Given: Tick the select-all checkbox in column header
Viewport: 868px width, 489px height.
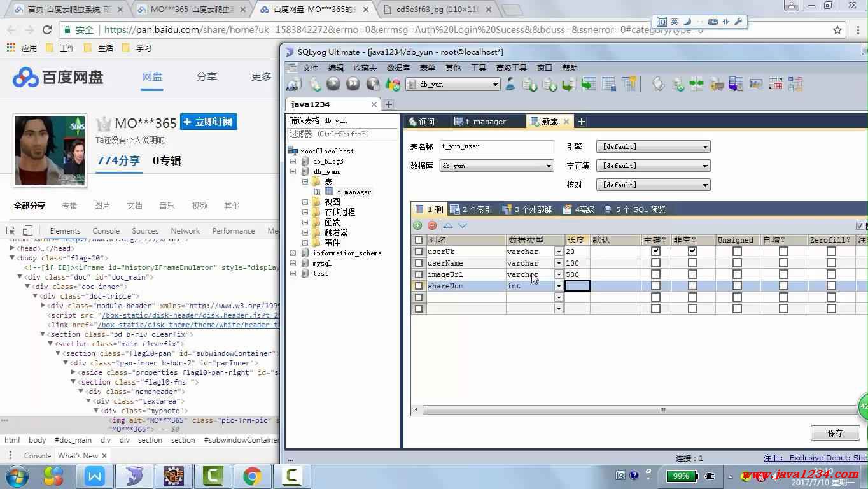Looking at the screenshot, I should (x=418, y=240).
